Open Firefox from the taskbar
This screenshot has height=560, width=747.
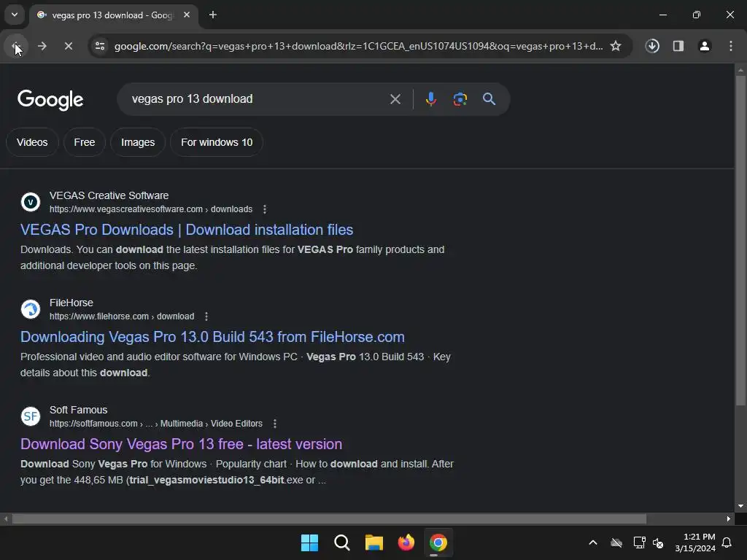pyautogui.click(x=406, y=542)
